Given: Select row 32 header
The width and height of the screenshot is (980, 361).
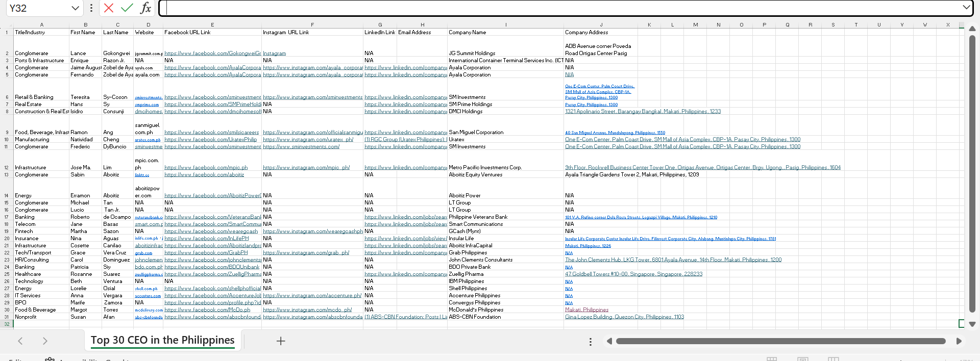Looking at the screenshot, I should click(x=7, y=324).
